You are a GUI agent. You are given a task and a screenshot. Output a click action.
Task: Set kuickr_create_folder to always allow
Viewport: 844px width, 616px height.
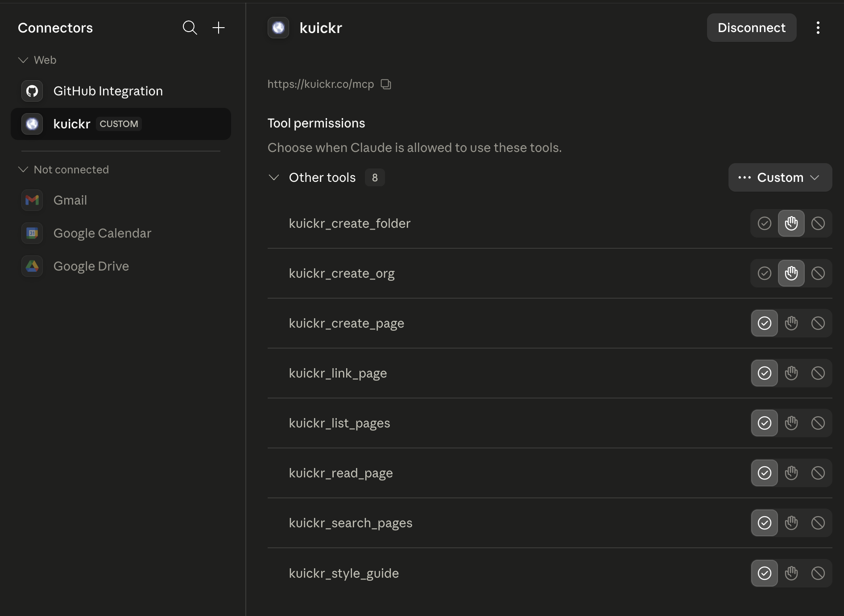coord(765,223)
